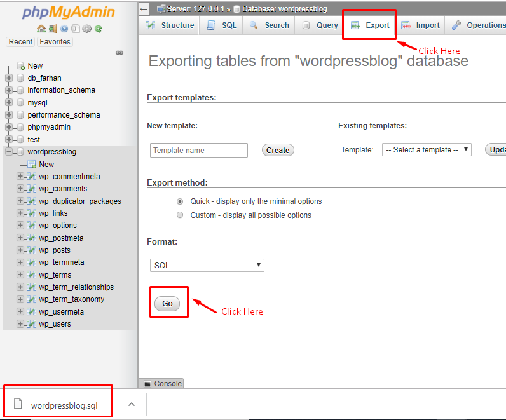Select the wp_usermeta table
The height and width of the screenshot is (420, 506).
pyautogui.click(x=61, y=311)
